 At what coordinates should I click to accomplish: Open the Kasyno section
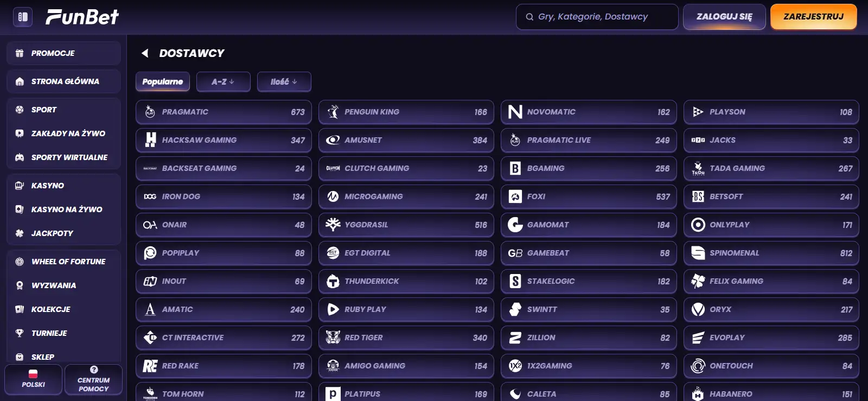point(63,186)
